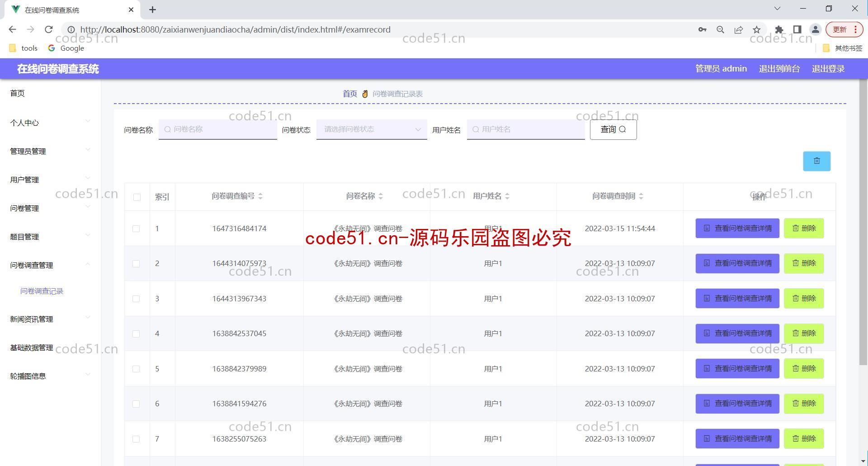Open details for record 1638842379989
Viewport: 868px width, 466px height.
point(737,368)
